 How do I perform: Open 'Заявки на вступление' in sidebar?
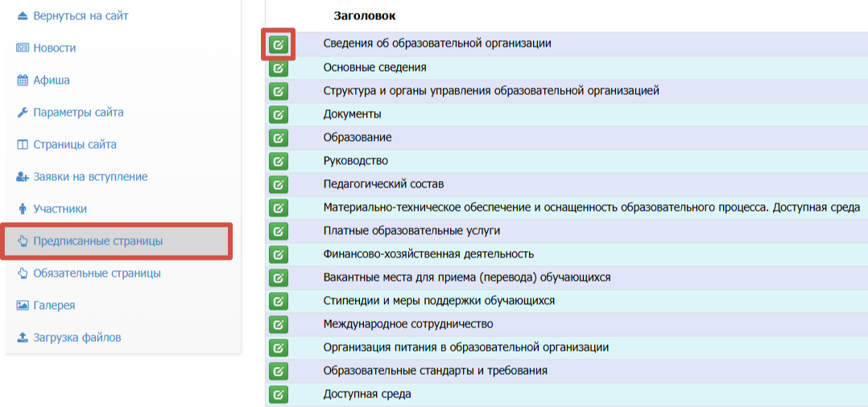[x=90, y=177]
